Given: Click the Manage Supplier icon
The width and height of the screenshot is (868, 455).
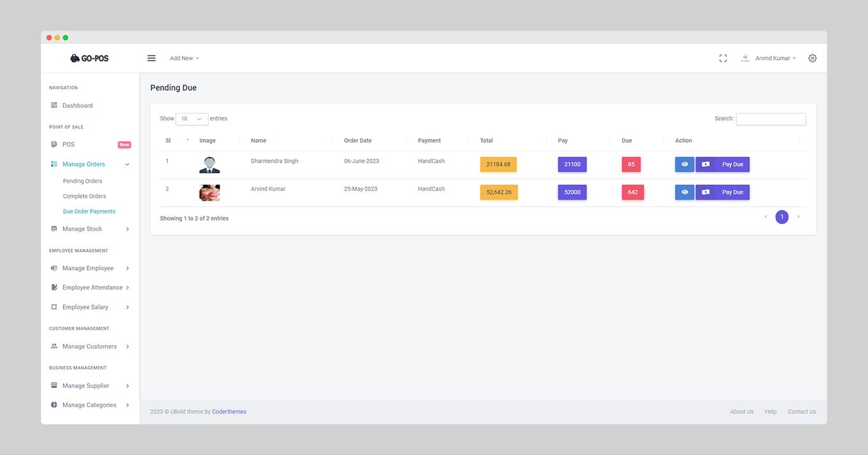Looking at the screenshot, I should coord(54,385).
